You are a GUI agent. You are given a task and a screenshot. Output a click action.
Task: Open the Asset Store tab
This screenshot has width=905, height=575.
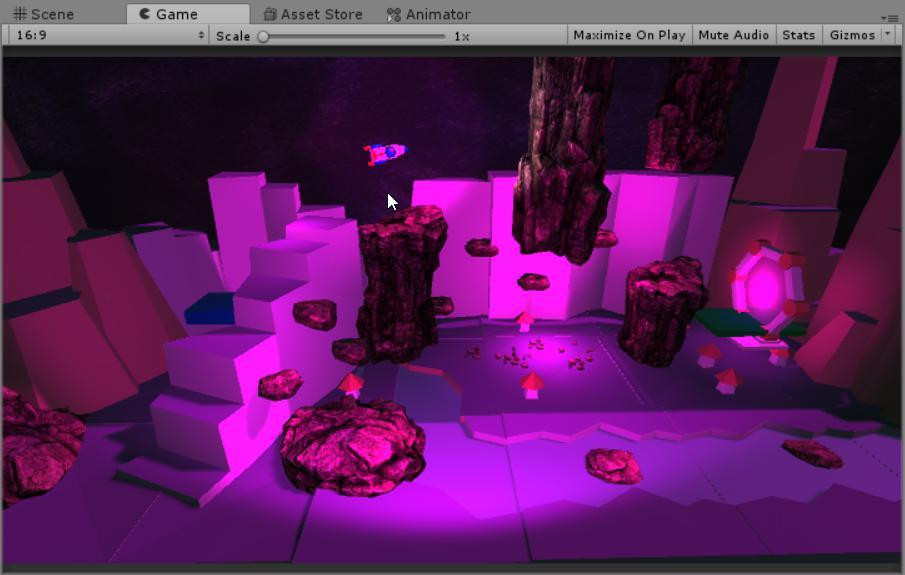click(x=312, y=14)
